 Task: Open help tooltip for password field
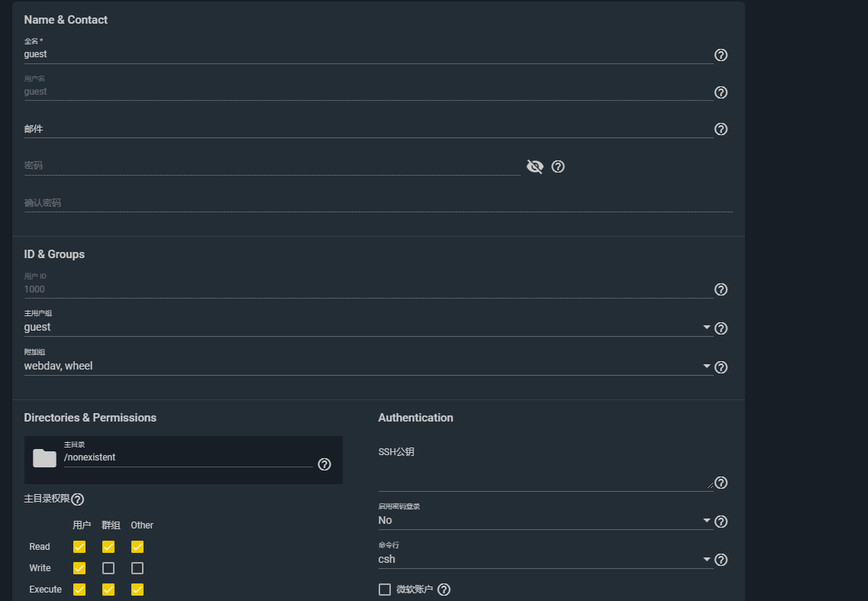[558, 166]
